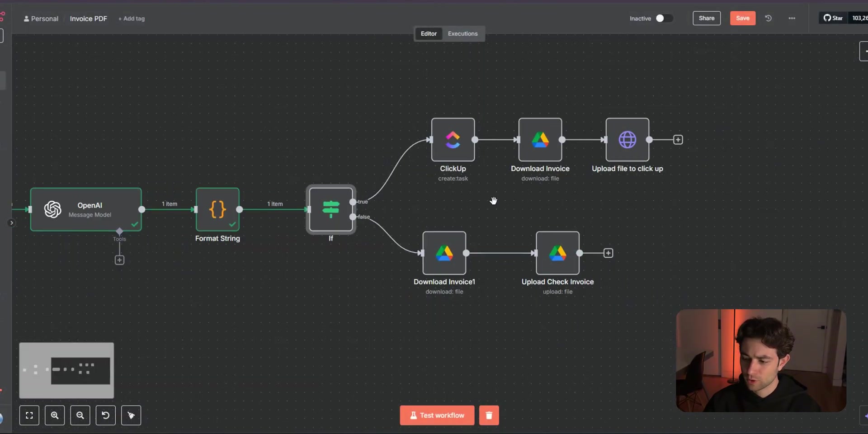Click the If node false output
The image size is (868, 434).
click(353, 217)
